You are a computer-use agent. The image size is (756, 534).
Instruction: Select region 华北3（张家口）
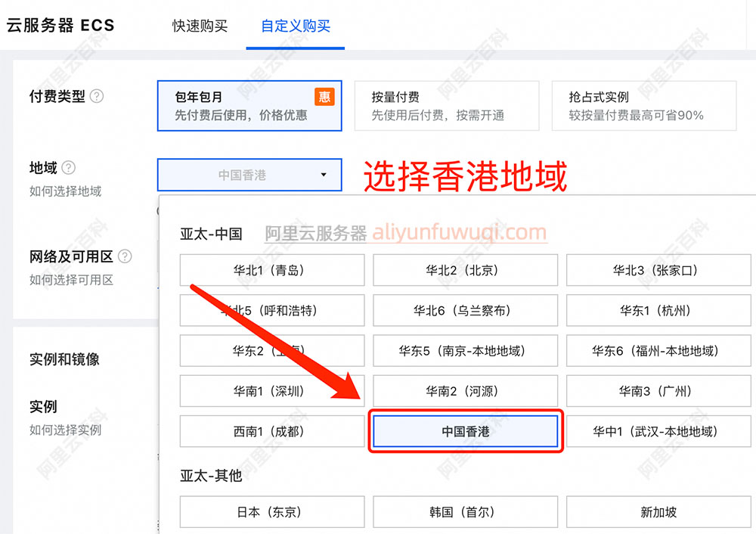pyautogui.click(x=658, y=270)
